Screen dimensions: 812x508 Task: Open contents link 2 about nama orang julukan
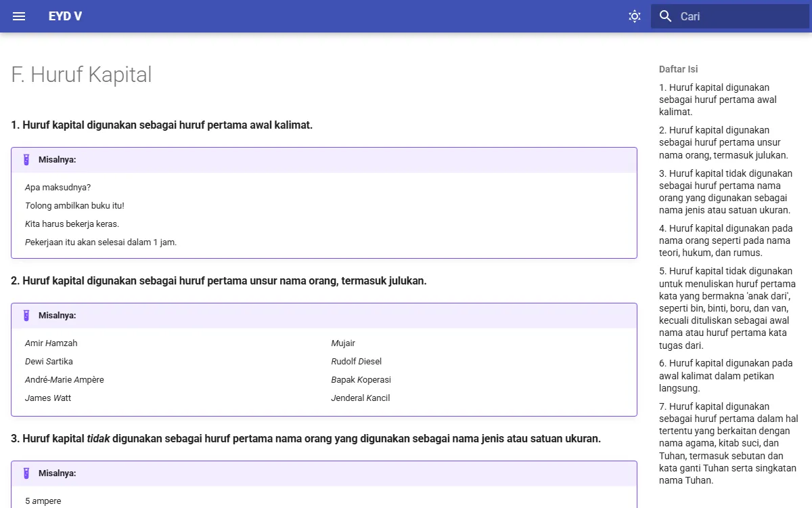(x=723, y=142)
